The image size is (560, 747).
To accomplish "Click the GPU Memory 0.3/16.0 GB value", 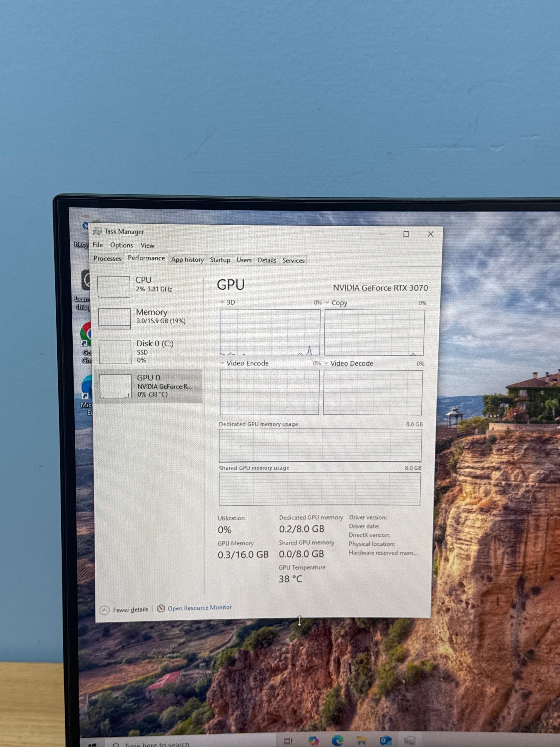I will coord(243,555).
